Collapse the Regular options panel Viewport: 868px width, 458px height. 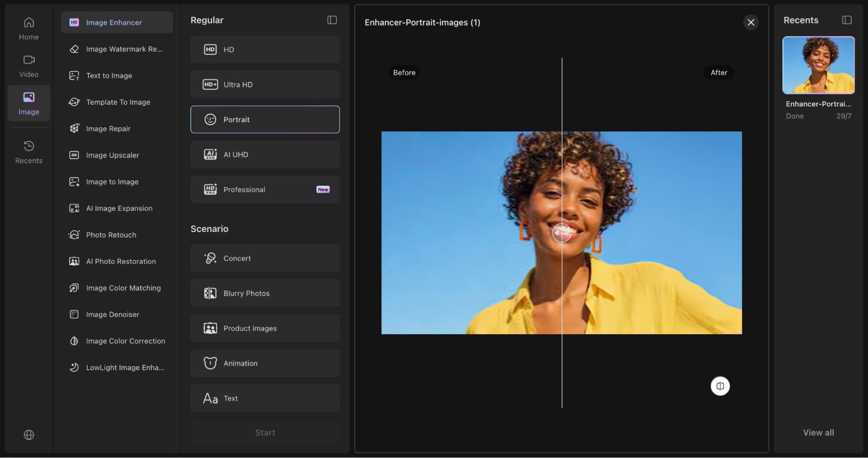[332, 20]
